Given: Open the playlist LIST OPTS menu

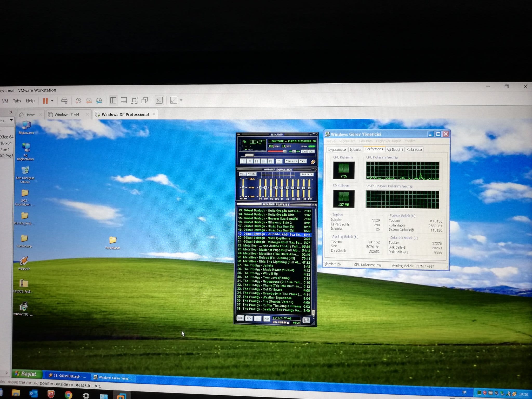Looking at the screenshot, I should [307, 320].
